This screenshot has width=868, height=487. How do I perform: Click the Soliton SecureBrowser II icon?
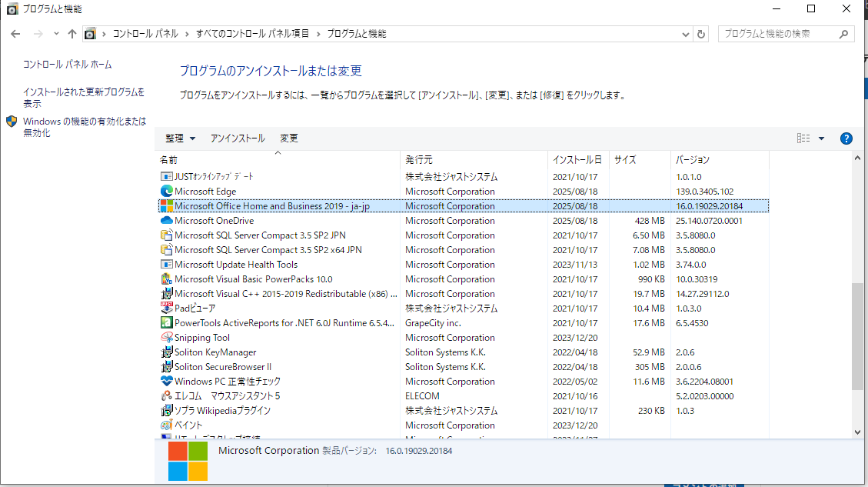pos(166,367)
